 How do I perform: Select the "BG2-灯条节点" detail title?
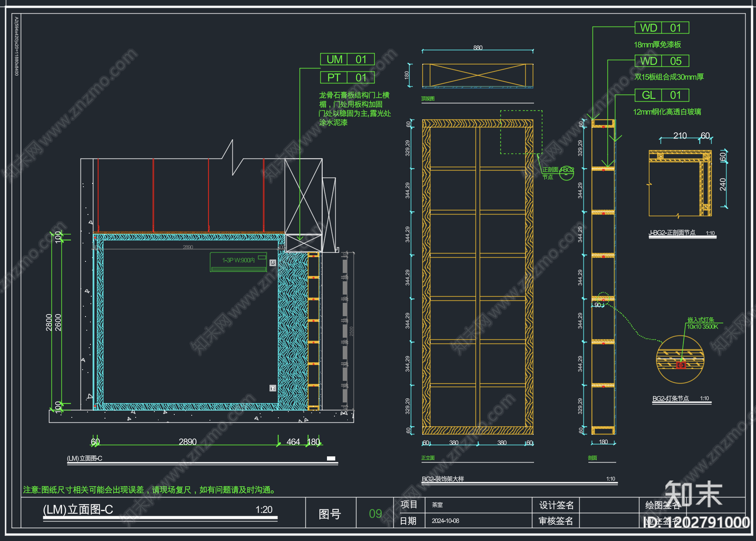point(670,399)
